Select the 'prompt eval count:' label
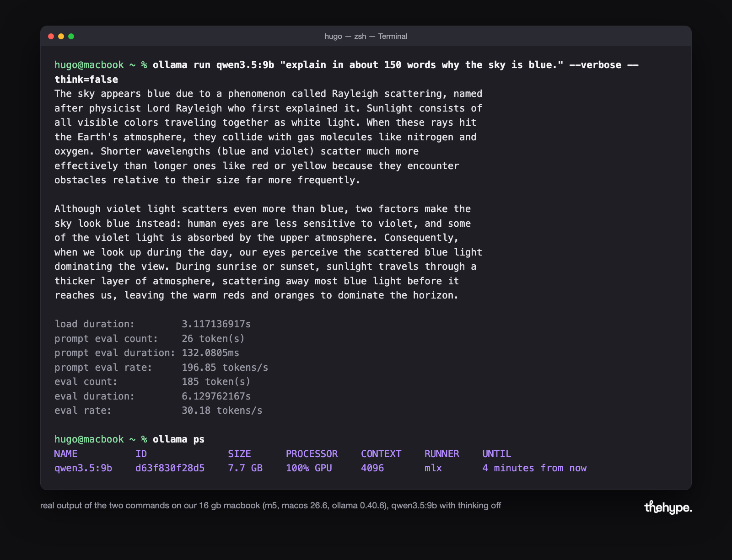 point(106,339)
